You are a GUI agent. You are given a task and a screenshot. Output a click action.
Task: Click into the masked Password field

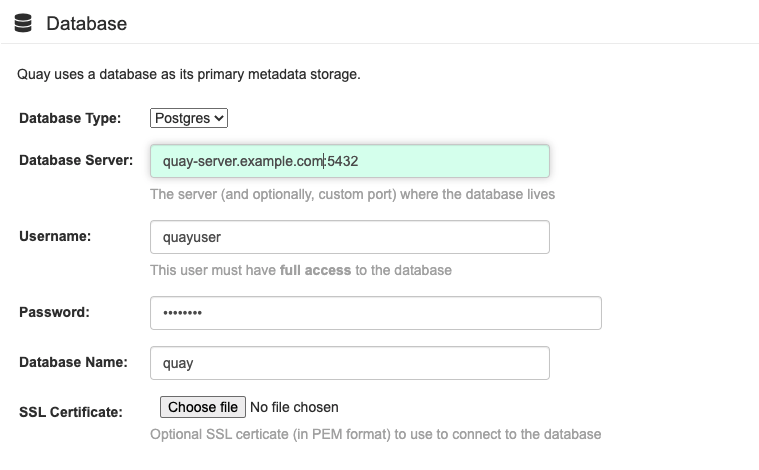pos(375,313)
